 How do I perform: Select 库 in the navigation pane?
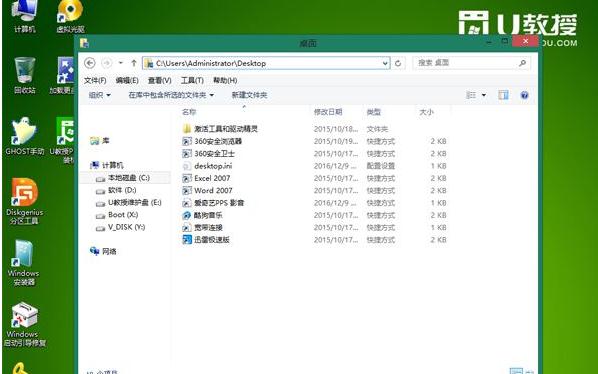(x=100, y=141)
